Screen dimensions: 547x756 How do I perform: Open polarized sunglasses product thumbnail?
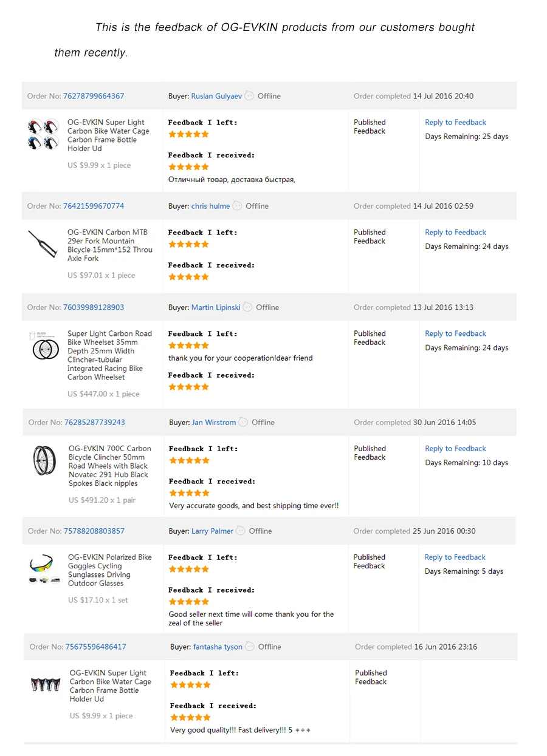coord(44,568)
